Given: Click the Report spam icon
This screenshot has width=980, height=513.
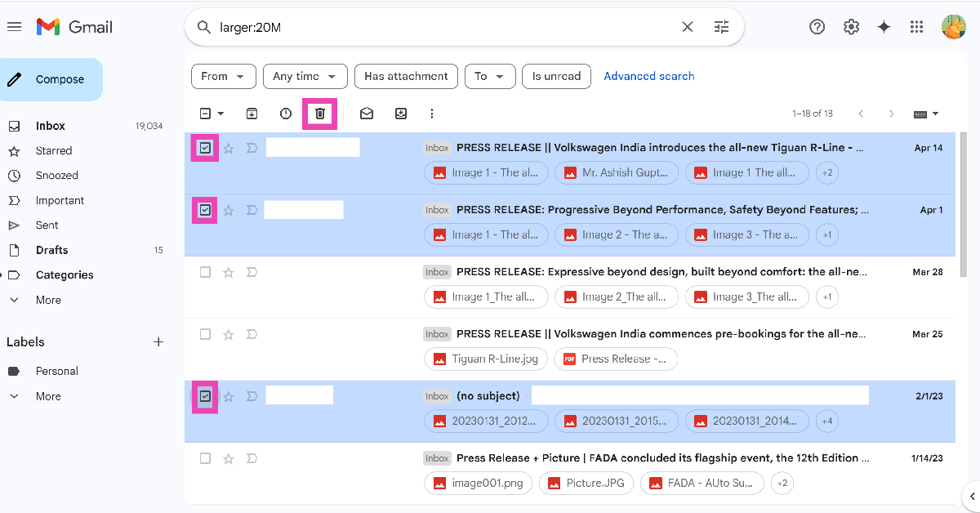Looking at the screenshot, I should [286, 114].
